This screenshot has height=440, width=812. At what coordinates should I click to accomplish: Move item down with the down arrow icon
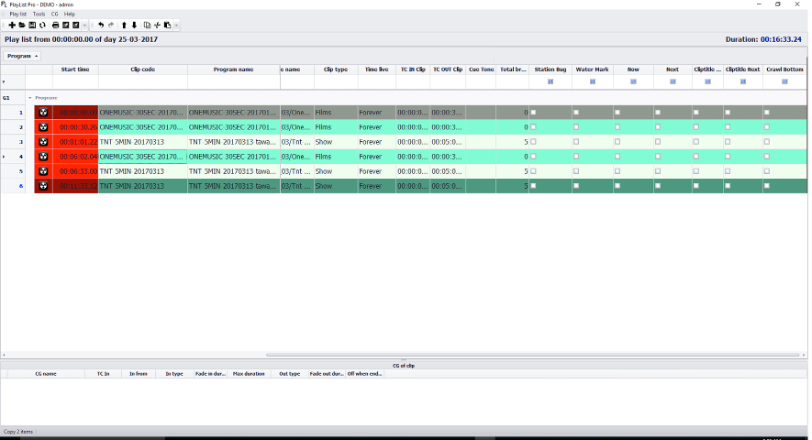pos(135,25)
